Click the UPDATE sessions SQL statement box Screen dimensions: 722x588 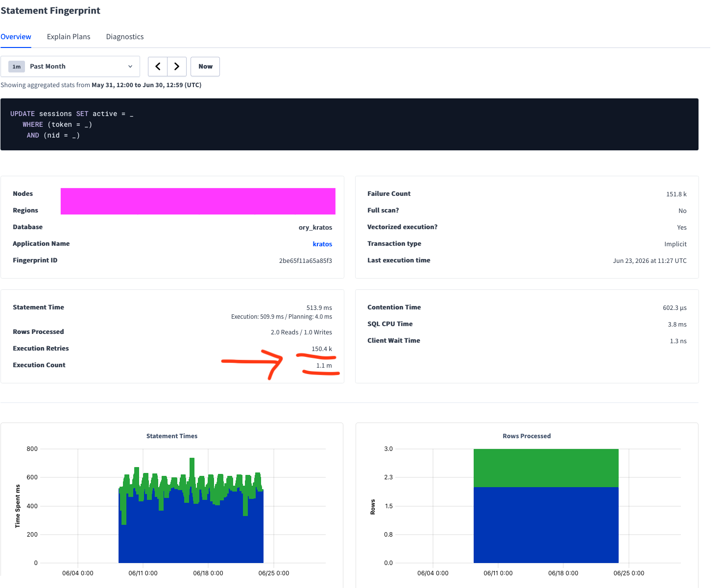[x=349, y=124]
